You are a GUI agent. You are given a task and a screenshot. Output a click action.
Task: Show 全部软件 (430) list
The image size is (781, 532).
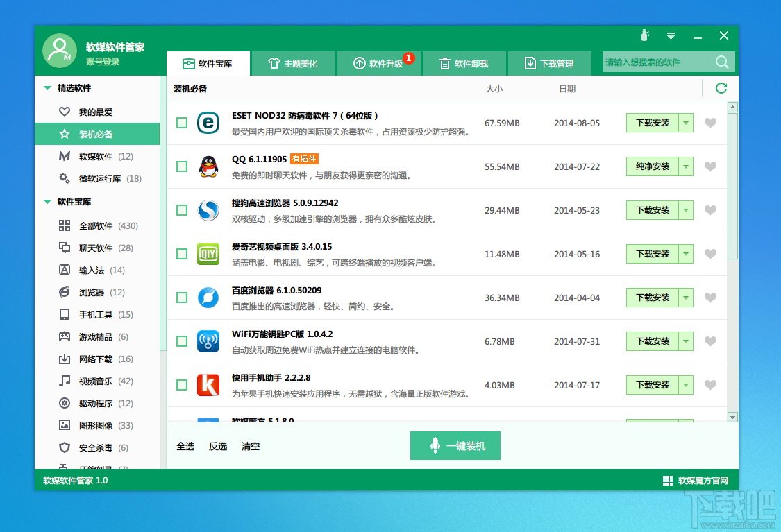tap(97, 226)
